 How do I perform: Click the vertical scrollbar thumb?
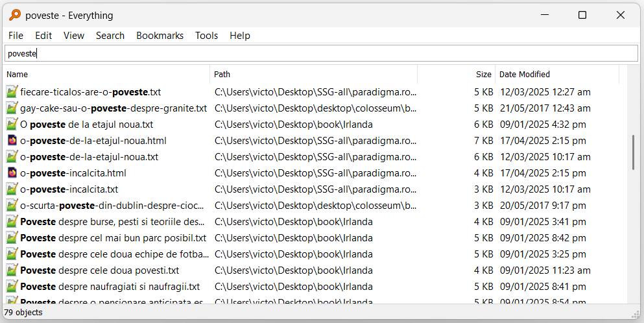tap(634, 152)
